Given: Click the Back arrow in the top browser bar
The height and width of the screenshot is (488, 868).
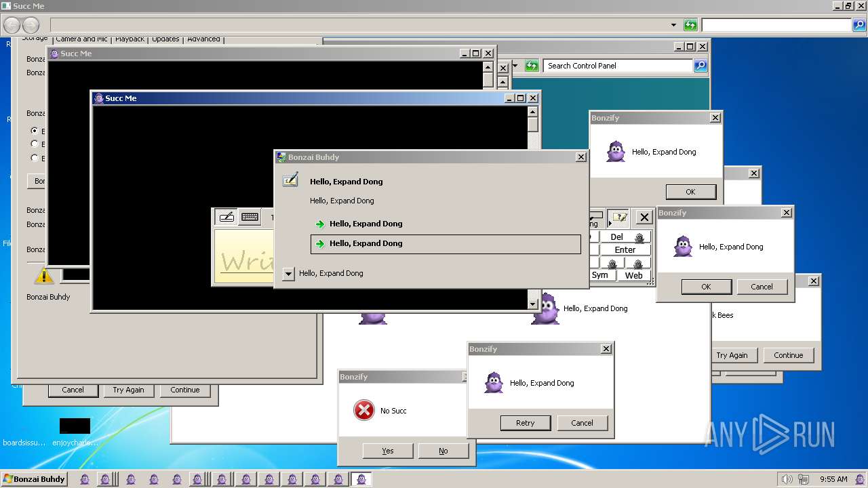Looking at the screenshot, I should [12, 26].
